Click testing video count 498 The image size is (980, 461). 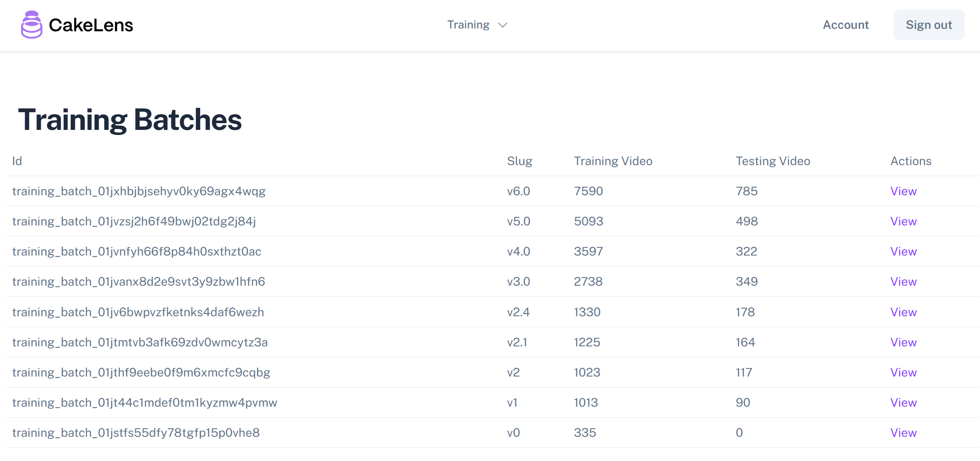click(x=746, y=221)
